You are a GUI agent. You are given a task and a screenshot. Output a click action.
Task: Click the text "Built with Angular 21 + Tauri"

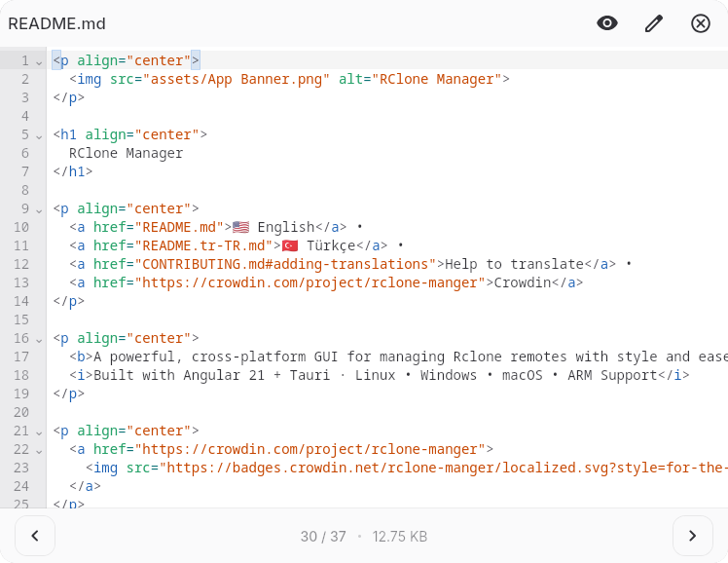pyautogui.click(x=212, y=375)
